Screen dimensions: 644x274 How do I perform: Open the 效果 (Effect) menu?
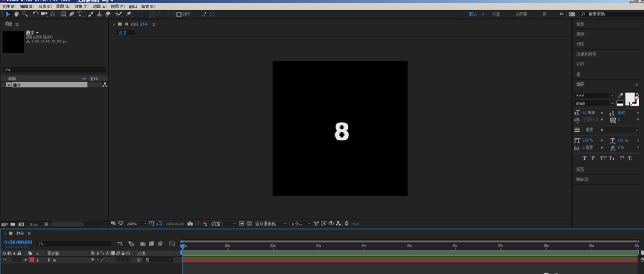81,6
